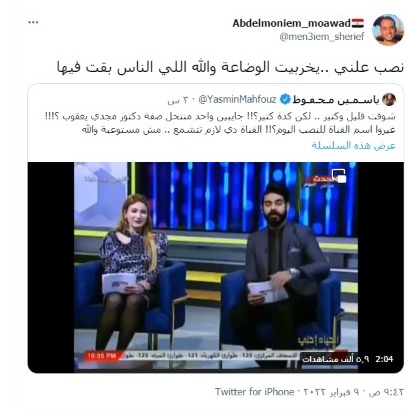Click 'عرض هذه السلسلة' show this thread link
409x409 pixels.
coord(354,146)
